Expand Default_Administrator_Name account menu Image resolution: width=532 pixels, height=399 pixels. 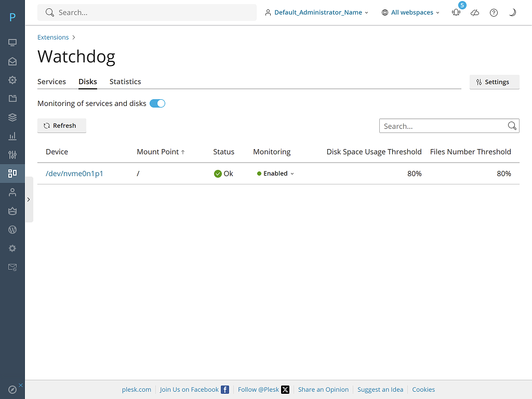tap(316, 12)
